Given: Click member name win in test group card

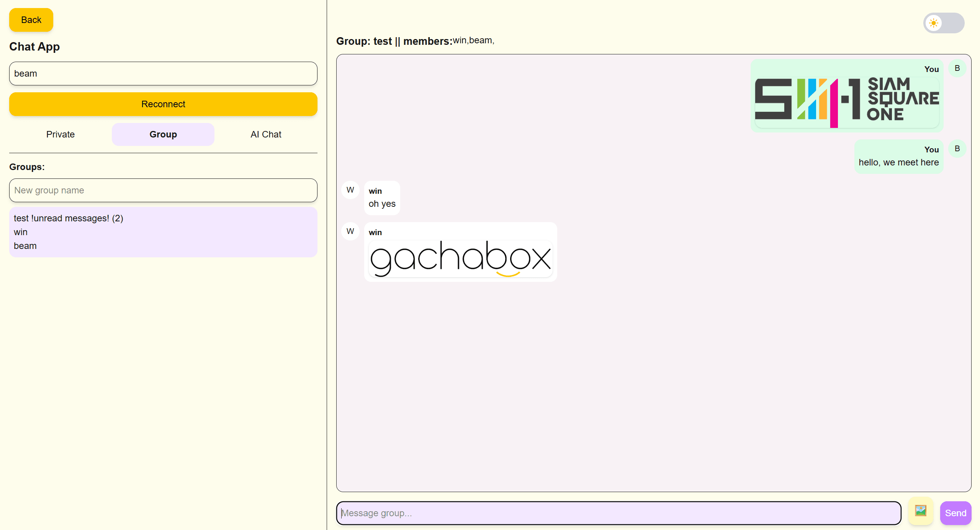Looking at the screenshot, I should (x=21, y=232).
